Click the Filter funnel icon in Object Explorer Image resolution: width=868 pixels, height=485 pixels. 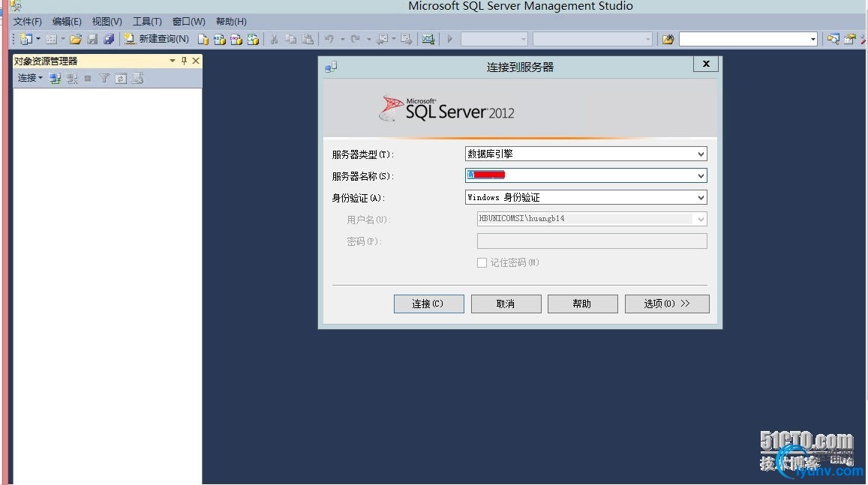point(104,79)
